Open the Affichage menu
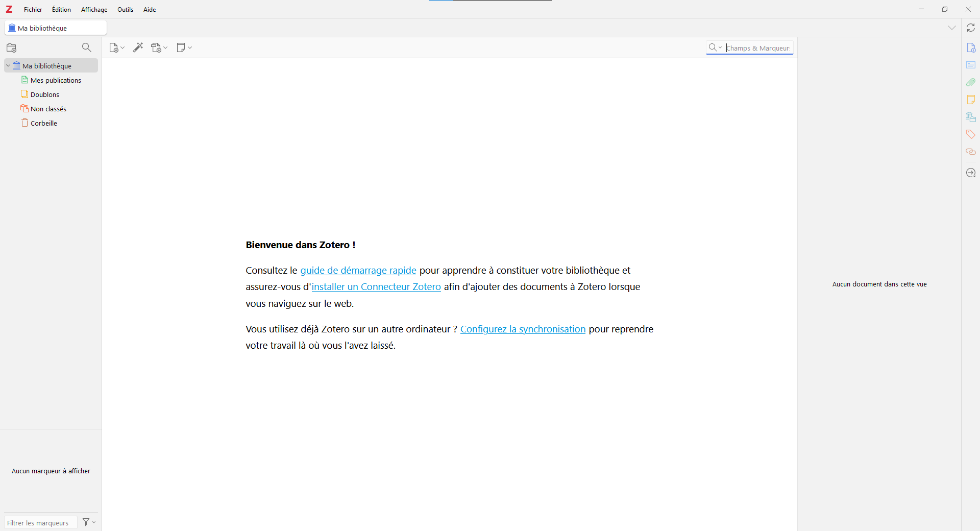The height and width of the screenshot is (531, 980). tap(94, 10)
